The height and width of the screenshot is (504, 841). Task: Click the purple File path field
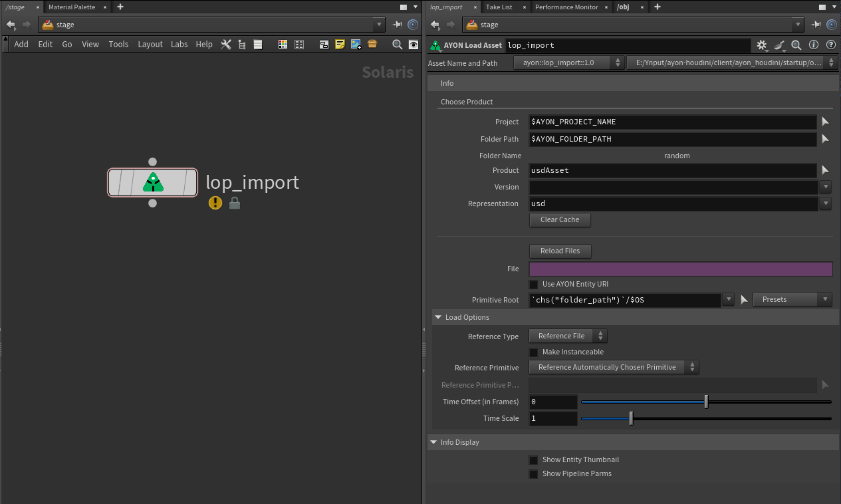(681, 269)
